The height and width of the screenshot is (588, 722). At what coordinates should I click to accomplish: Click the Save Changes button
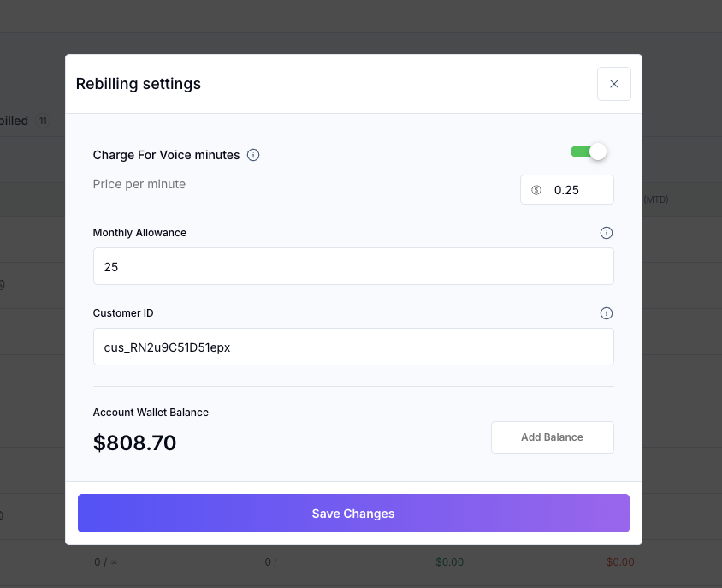pyautogui.click(x=352, y=514)
